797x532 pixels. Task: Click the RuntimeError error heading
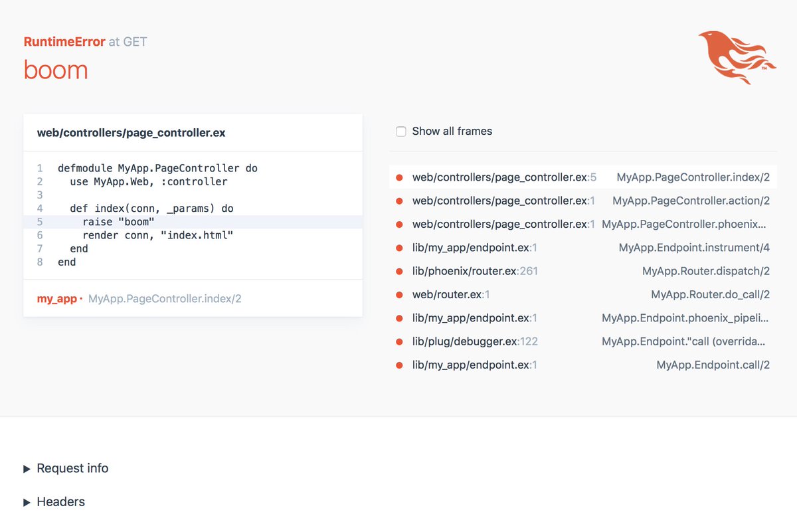coord(64,41)
